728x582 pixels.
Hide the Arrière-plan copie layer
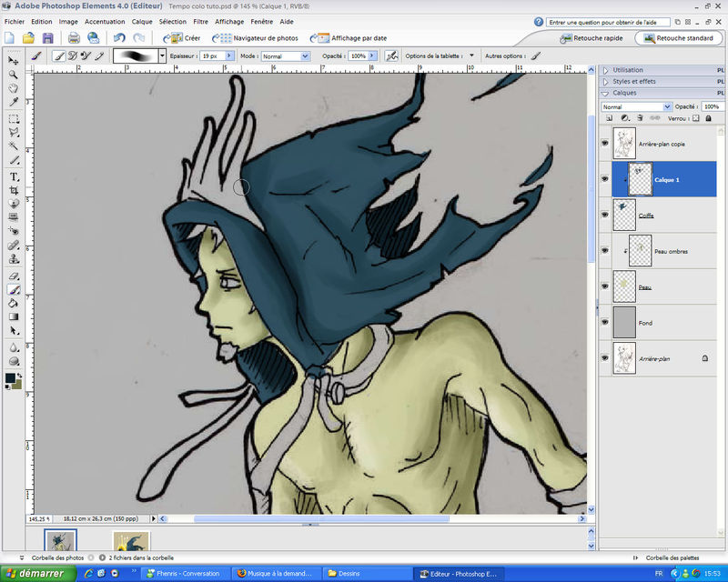(x=604, y=144)
